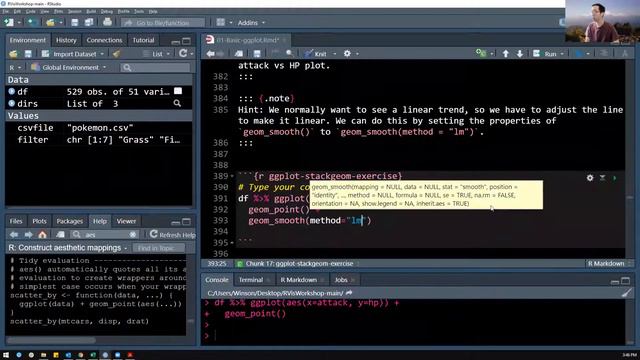The height and width of the screenshot is (360, 640).
Task: Open the Addins dropdown menu
Action: 251,23
